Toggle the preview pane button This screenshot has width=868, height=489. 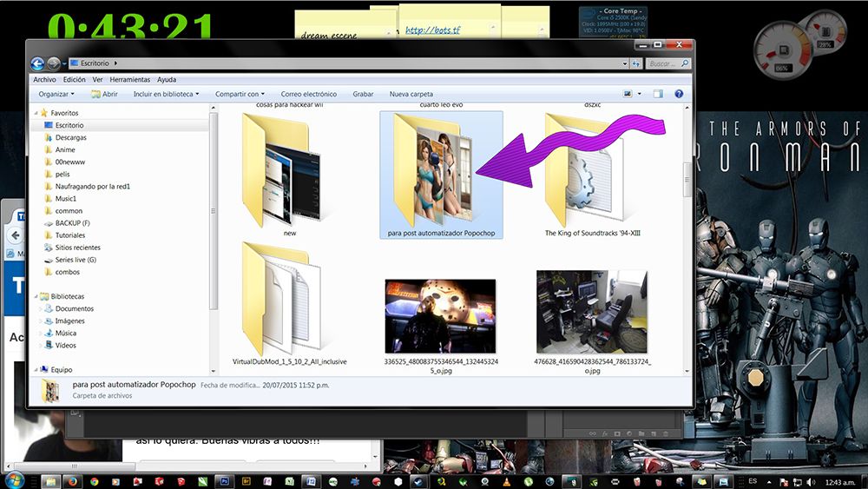658,94
